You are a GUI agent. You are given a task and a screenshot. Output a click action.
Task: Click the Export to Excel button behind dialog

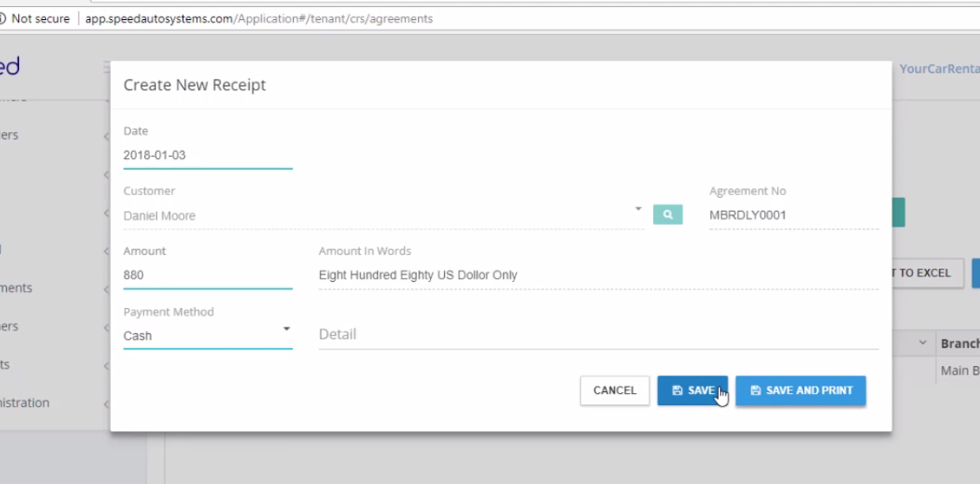[x=927, y=273]
